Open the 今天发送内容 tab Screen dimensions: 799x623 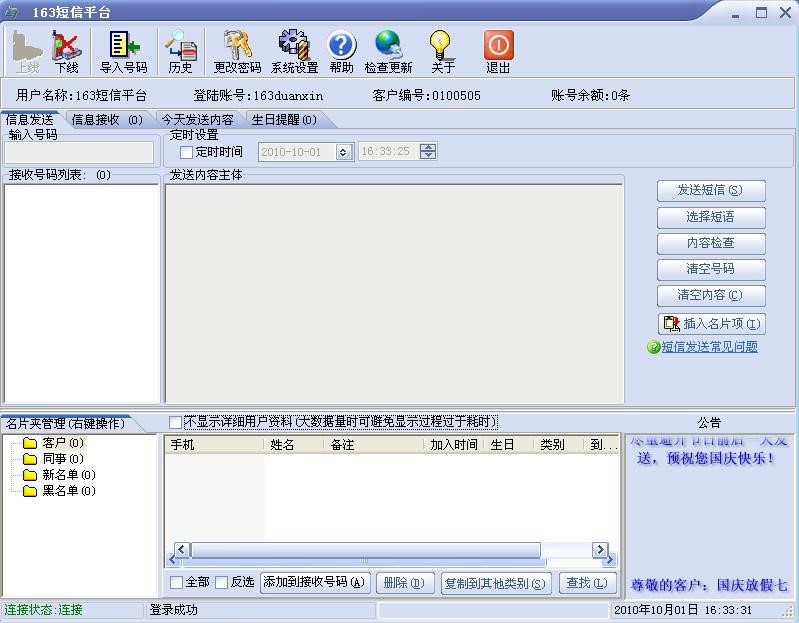tap(198, 120)
